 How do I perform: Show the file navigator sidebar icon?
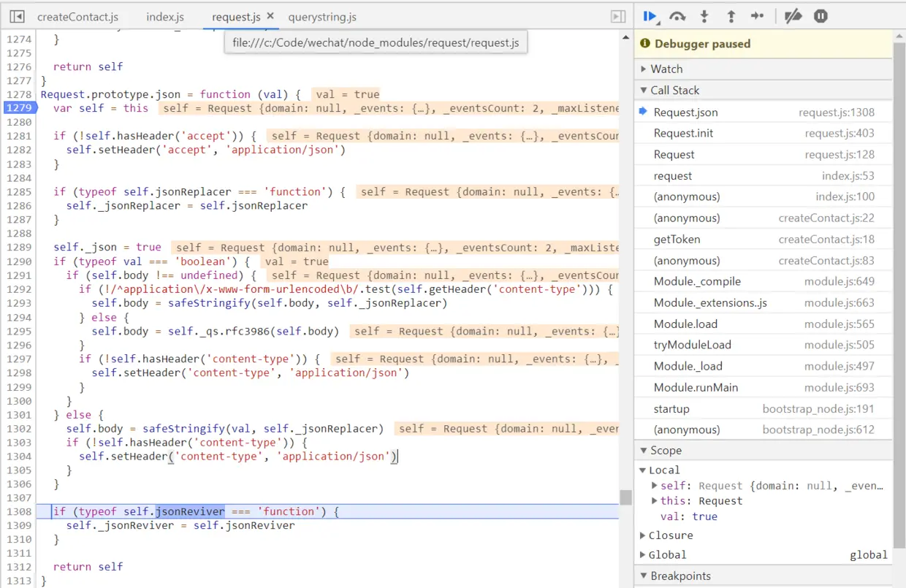pos(18,16)
